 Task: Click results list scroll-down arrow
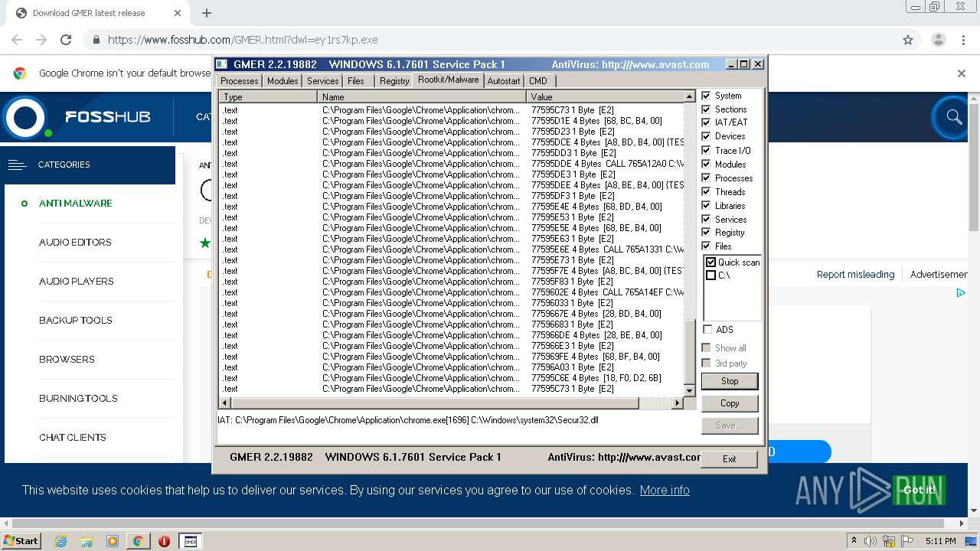point(689,391)
